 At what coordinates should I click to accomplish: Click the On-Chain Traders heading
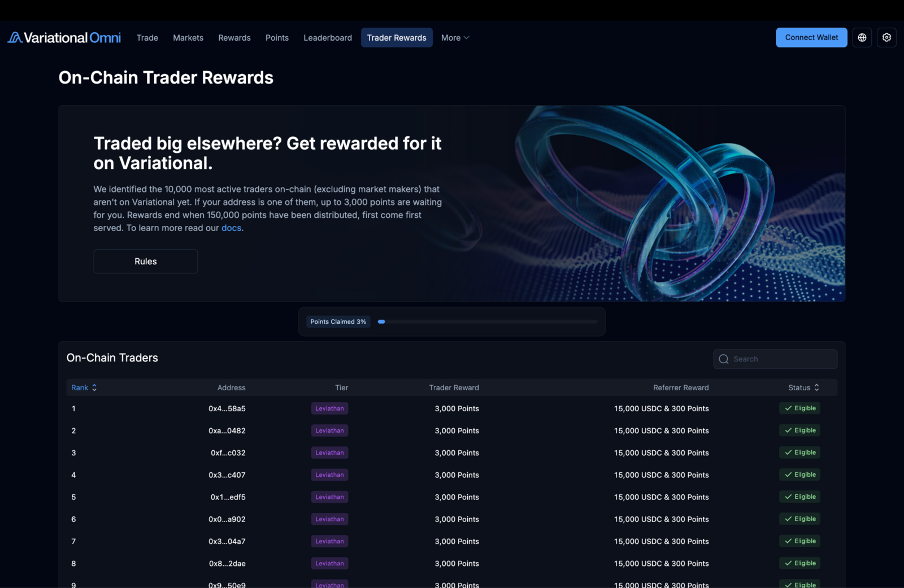point(112,358)
